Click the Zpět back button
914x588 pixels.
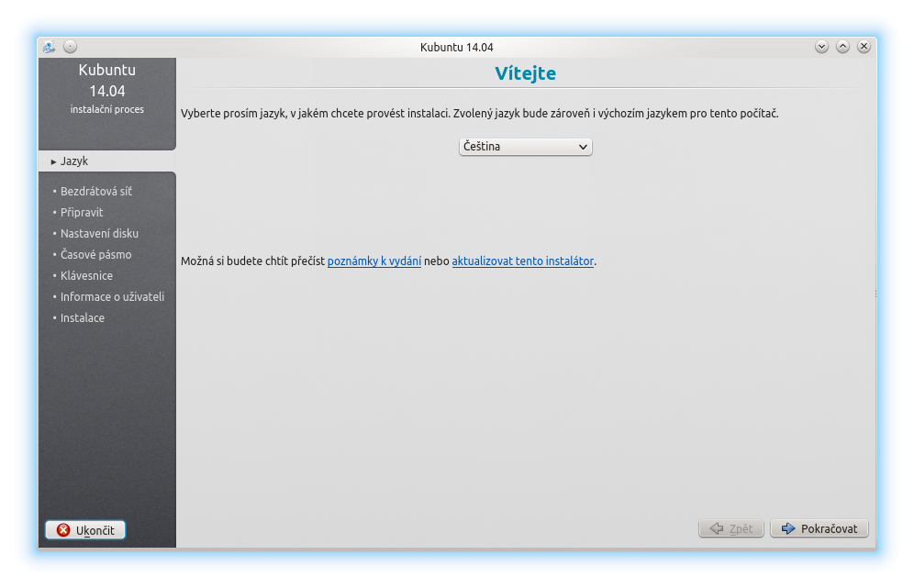click(x=731, y=528)
